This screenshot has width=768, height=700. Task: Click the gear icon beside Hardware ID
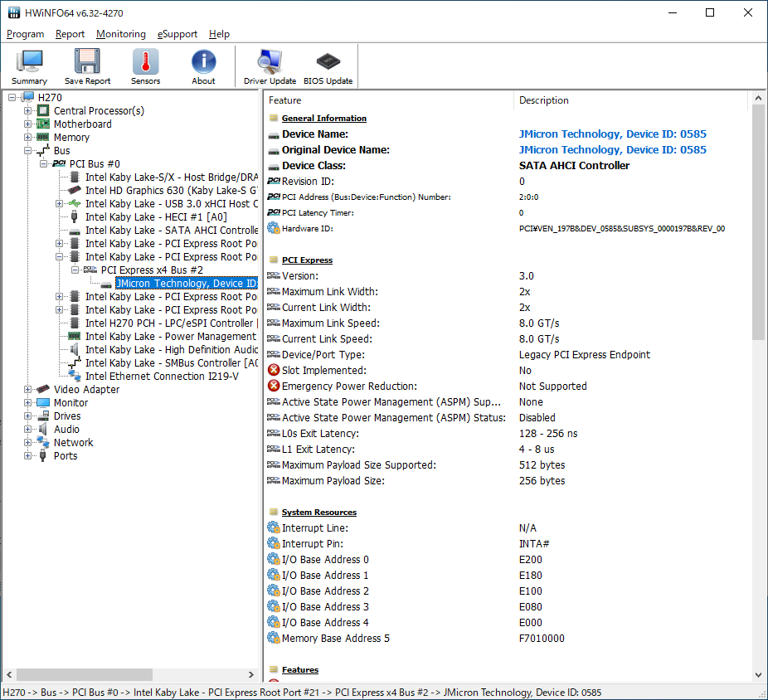click(274, 228)
